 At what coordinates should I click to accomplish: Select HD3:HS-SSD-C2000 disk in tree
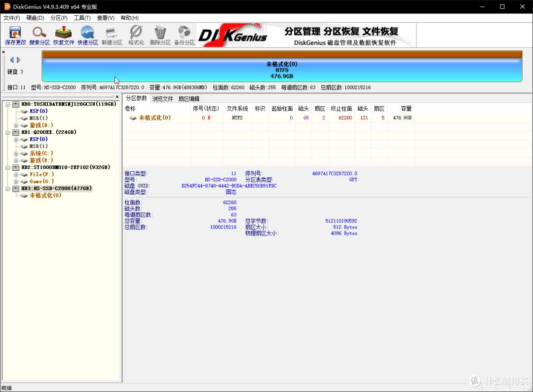pos(56,189)
